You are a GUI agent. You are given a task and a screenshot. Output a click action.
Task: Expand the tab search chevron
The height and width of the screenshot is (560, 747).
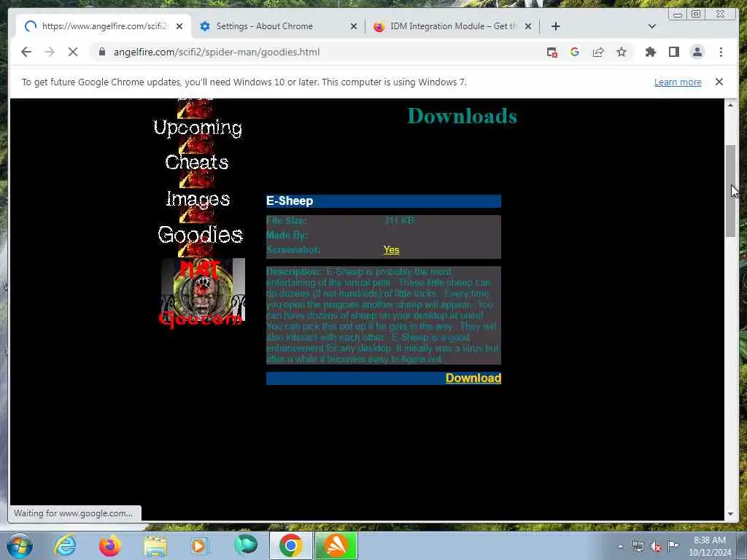coord(652,26)
